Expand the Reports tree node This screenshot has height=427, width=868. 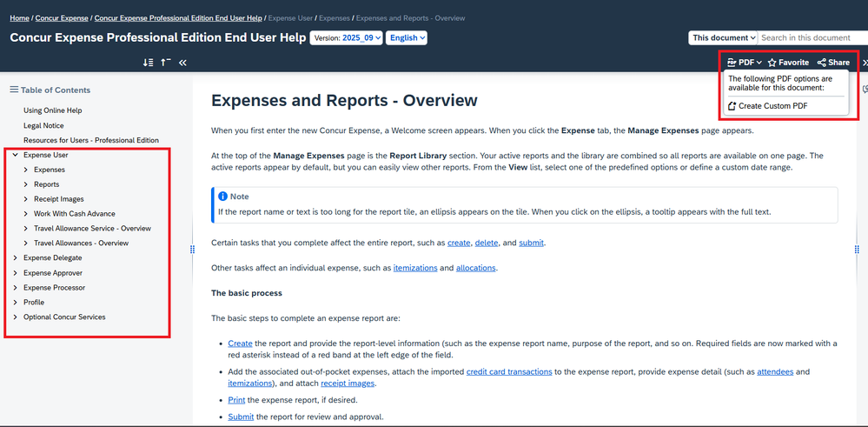point(25,184)
